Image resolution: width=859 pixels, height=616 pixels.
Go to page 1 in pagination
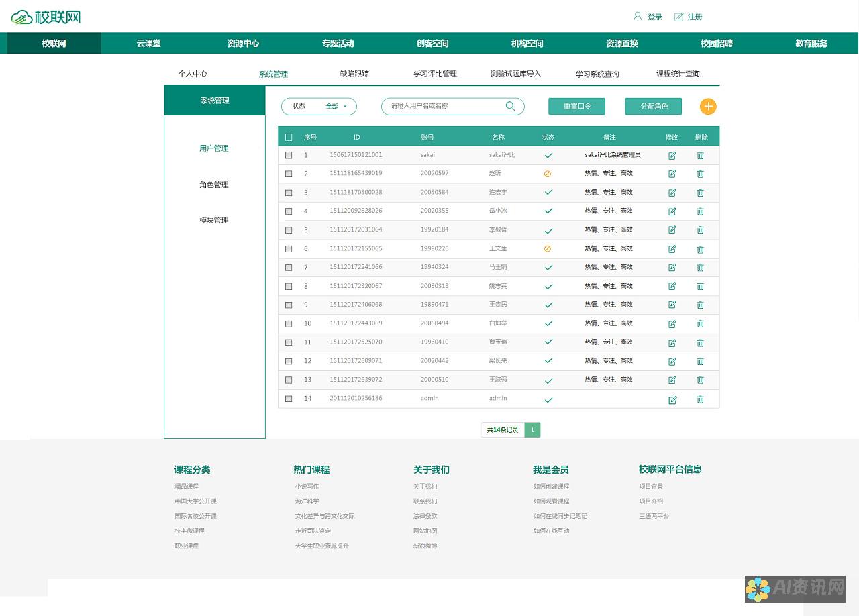[x=532, y=430]
